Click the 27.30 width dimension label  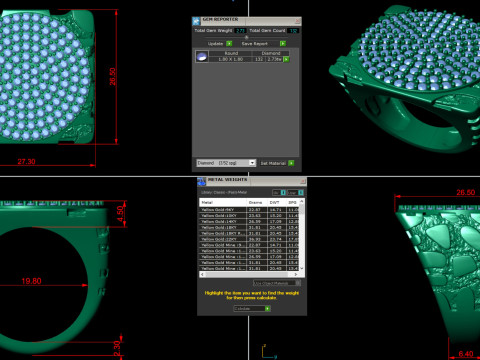pyautogui.click(x=26, y=162)
